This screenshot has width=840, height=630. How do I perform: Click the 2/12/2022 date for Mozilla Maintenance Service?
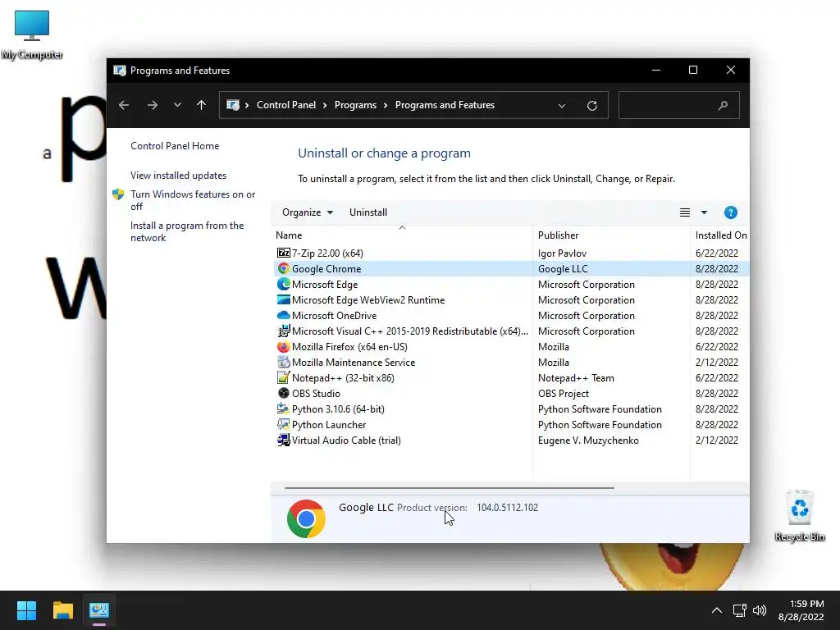(717, 362)
